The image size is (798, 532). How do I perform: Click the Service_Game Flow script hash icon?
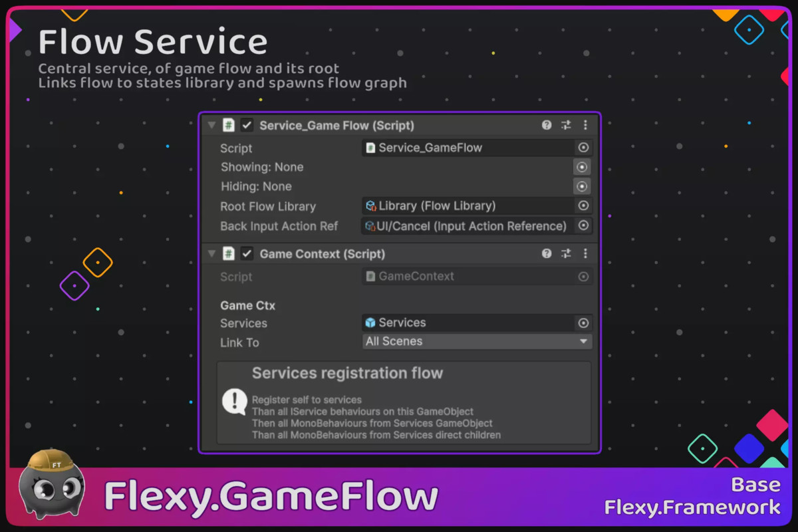coord(229,125)
